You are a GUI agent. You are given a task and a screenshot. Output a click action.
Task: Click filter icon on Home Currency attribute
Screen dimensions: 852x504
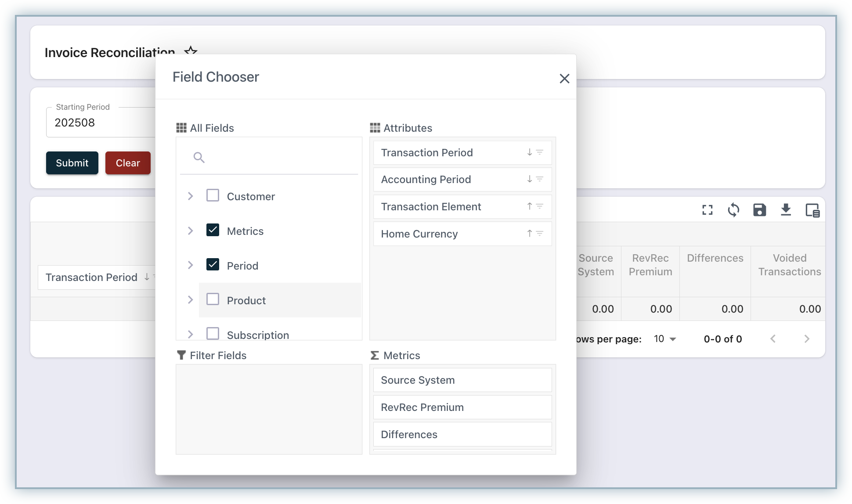coord(540,234)
